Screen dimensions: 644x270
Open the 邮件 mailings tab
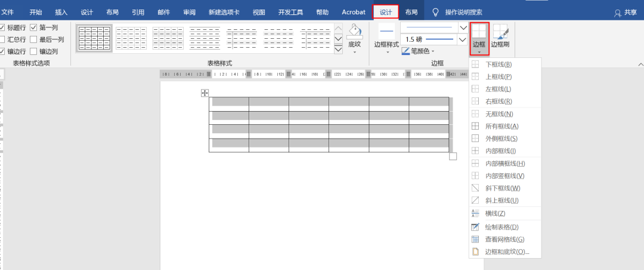coord(164,13)
